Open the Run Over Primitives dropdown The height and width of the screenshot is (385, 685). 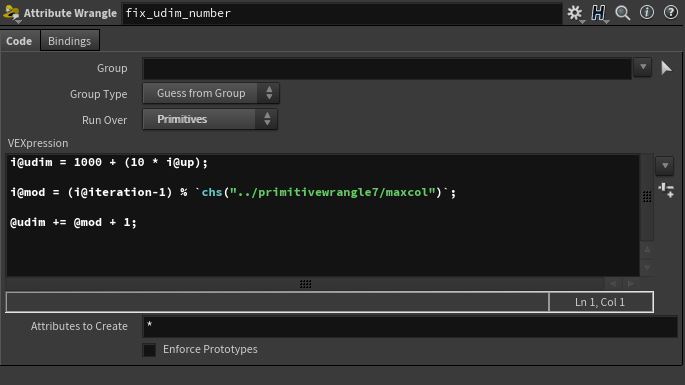[x=210, y=119]
